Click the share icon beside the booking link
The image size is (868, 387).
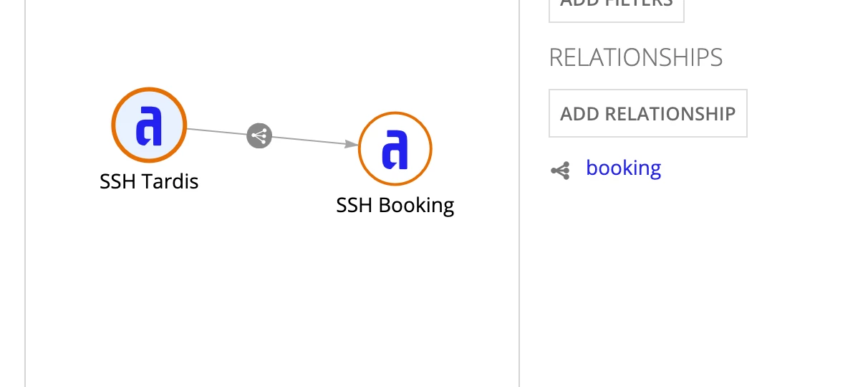tap(560, 170)
